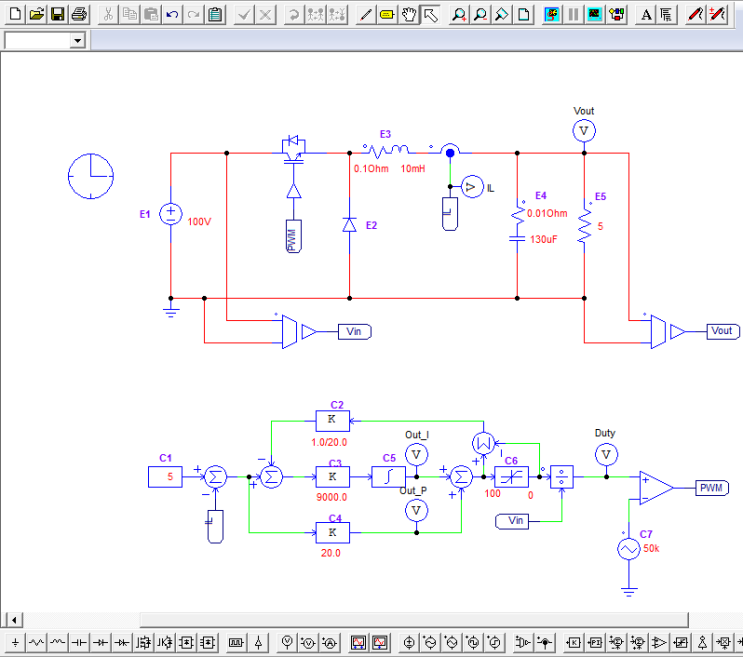Click the comparator triangle icon in the bottom toolbar
743x657 pixels.
coord(659,642)
